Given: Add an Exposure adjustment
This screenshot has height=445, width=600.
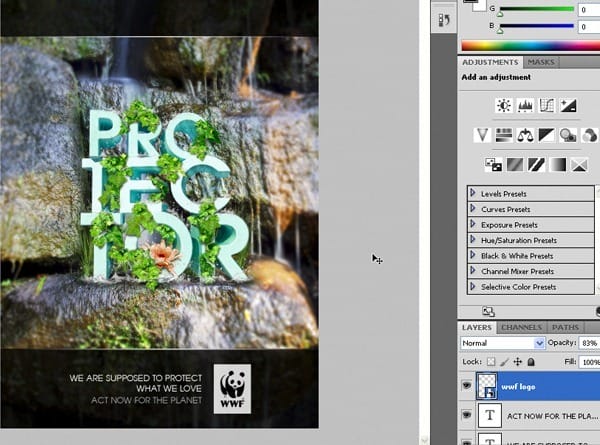Looking at the screenshot, I should pos(568,105).
